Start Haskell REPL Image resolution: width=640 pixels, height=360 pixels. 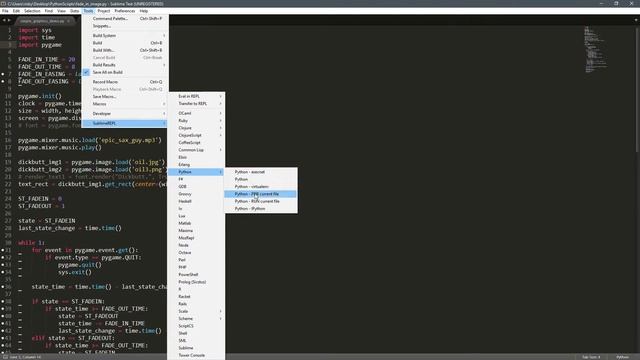pos(196,201)
